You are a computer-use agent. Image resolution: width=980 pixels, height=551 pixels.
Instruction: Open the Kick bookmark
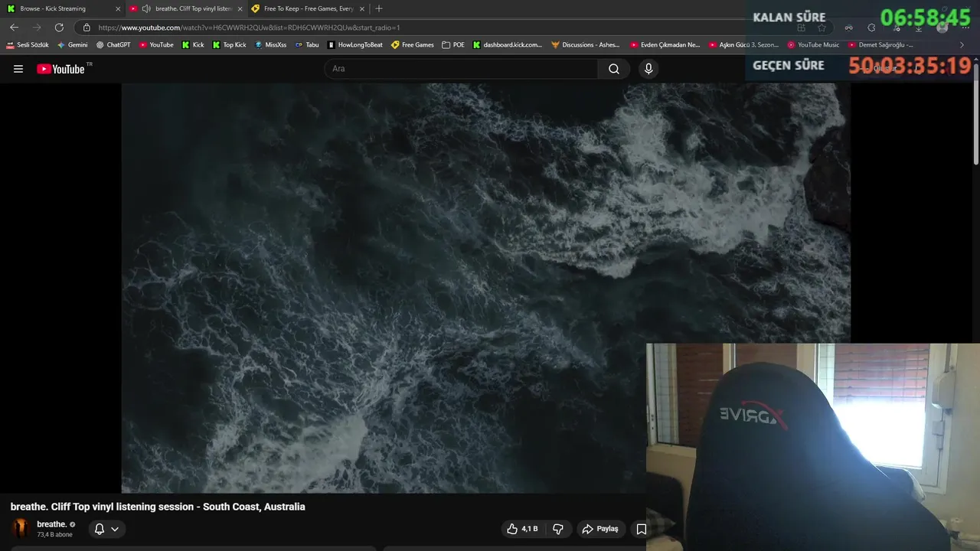click(193, 45)
